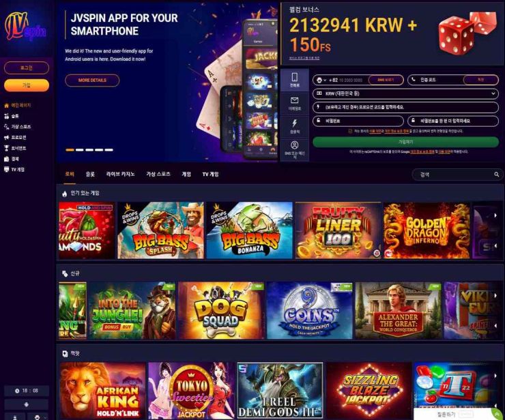Click the search magnifier icon
The image size is (505, 420).
point(496,175)
